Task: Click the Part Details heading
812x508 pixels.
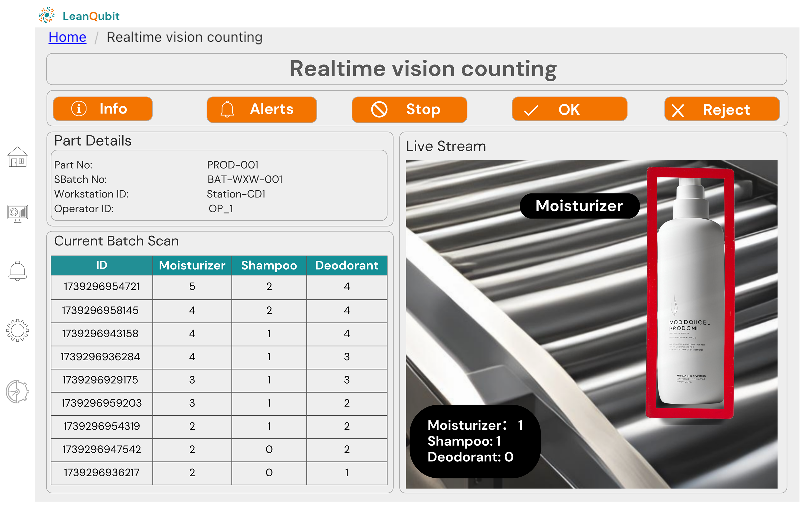Action: [93, 141]
